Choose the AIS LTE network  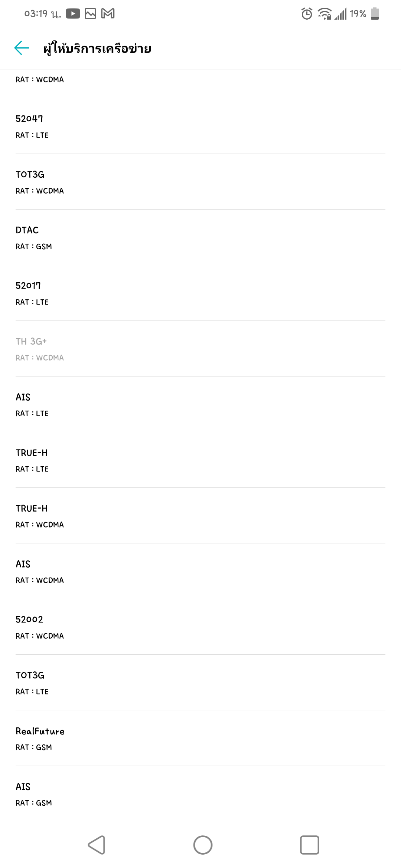point(200,404)
